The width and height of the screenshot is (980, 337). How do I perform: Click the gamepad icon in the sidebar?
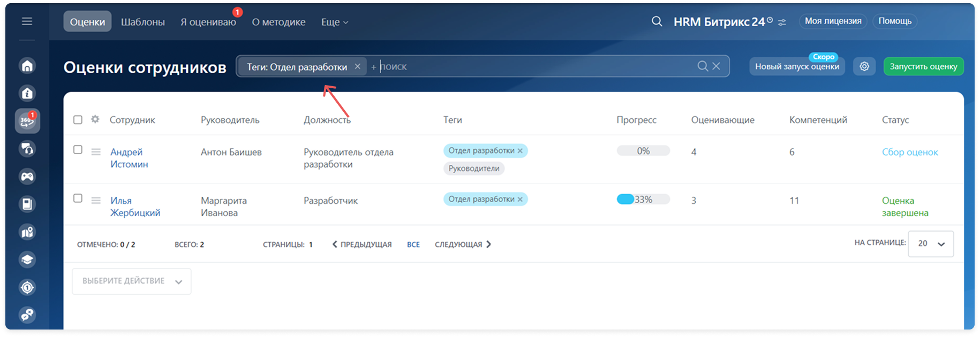[27, 177]
